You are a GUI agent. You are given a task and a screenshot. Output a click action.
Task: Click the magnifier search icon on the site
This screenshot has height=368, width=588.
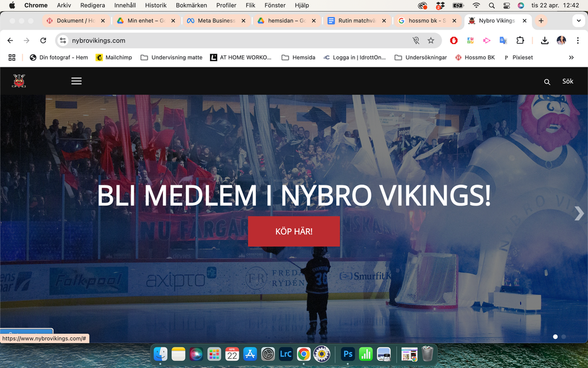[547, 82]
